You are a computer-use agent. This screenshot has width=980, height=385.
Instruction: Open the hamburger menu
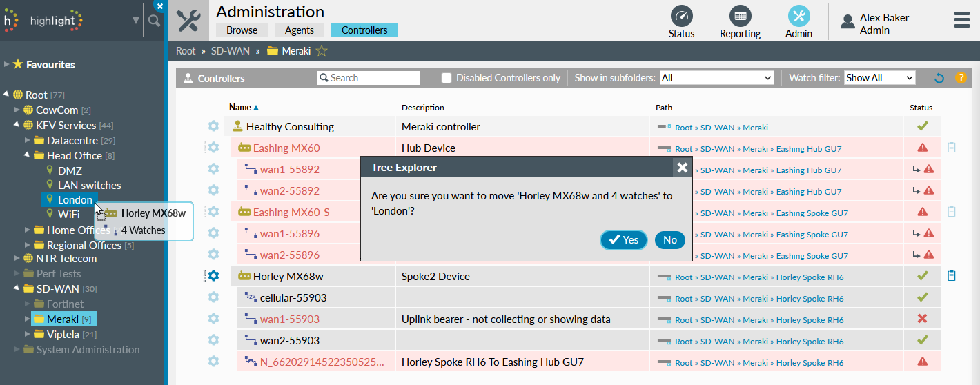point(961,20)
